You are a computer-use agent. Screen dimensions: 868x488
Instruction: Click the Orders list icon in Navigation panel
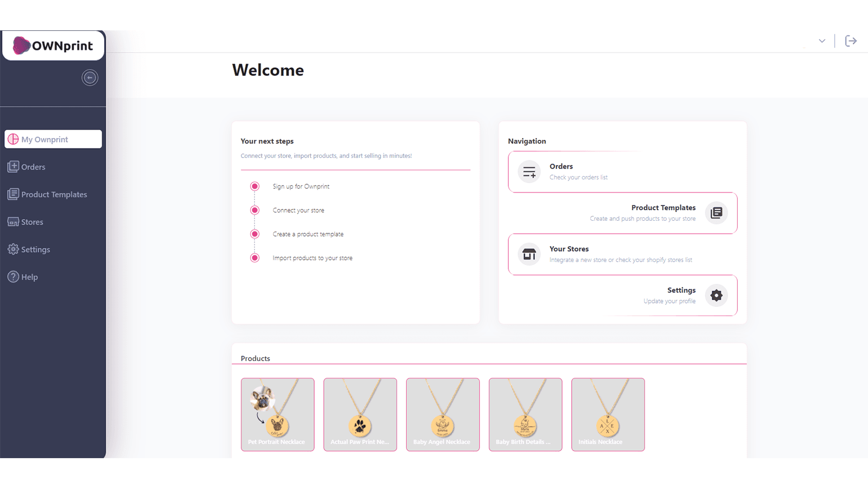pos(528,171)
